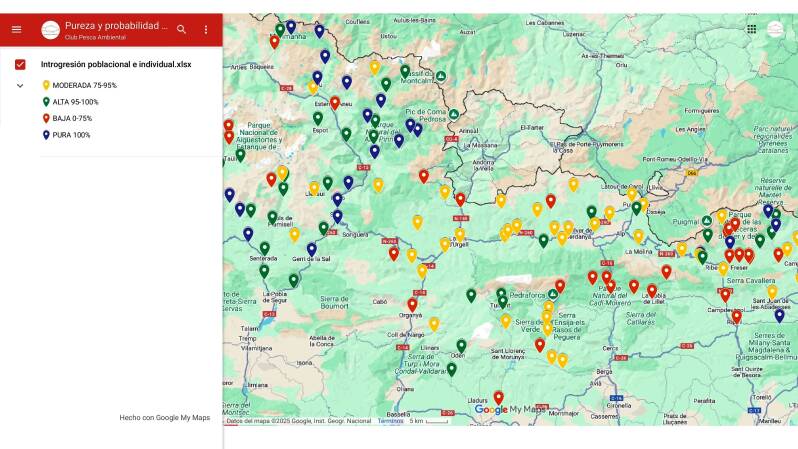798x449 pixels.
Task: Click the green pin icon beside ALTA
Action: pos(46,102)
